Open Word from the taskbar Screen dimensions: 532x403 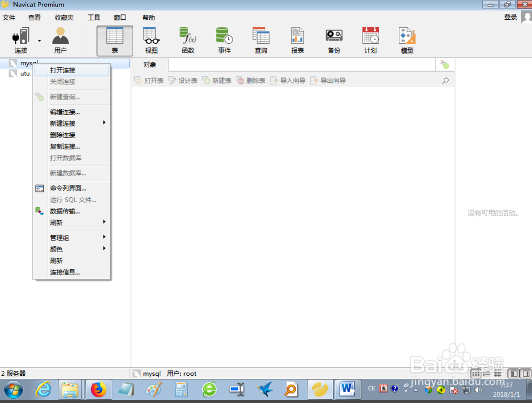[x=347, y=389]
